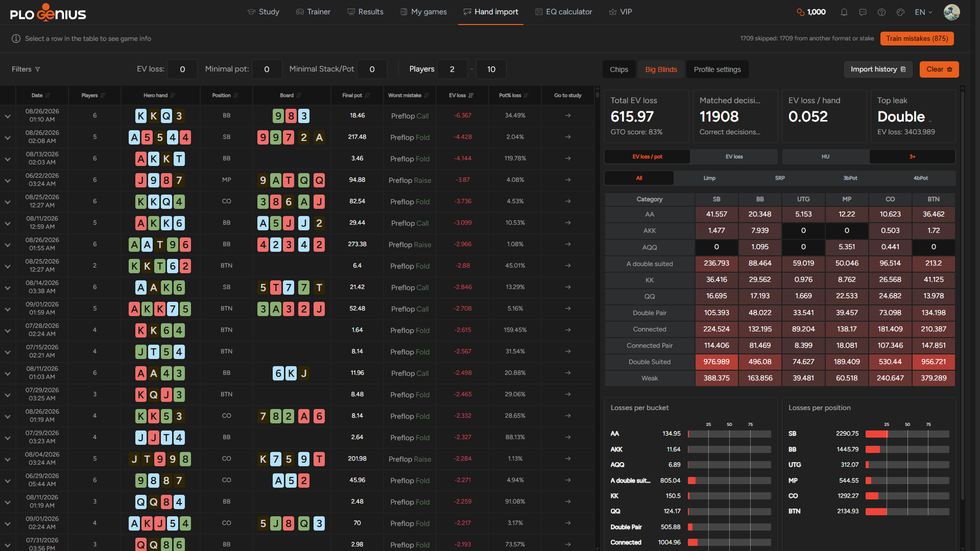This screenshot has height=551, width=980.
Task: Select the EV loss view toggle
Action: pos(734,157)
